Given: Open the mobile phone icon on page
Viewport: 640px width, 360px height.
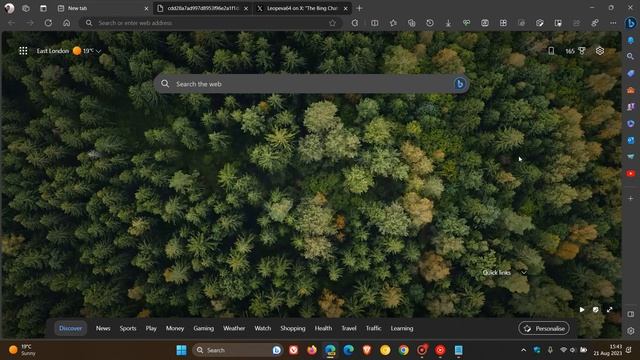Looking at the screenshot, I should pyautogui.click(x=551, y=51).
